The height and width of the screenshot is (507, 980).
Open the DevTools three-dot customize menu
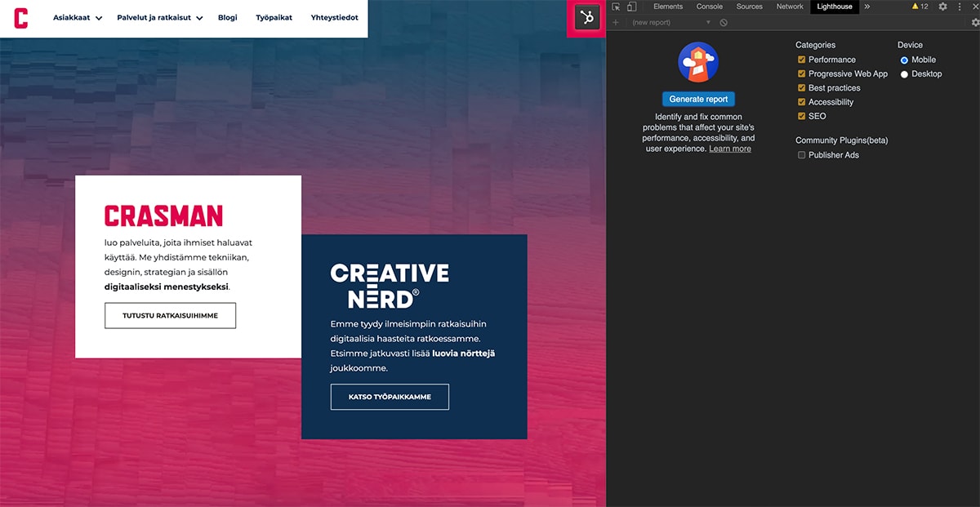pyautogui.click(x=959, y=7)
